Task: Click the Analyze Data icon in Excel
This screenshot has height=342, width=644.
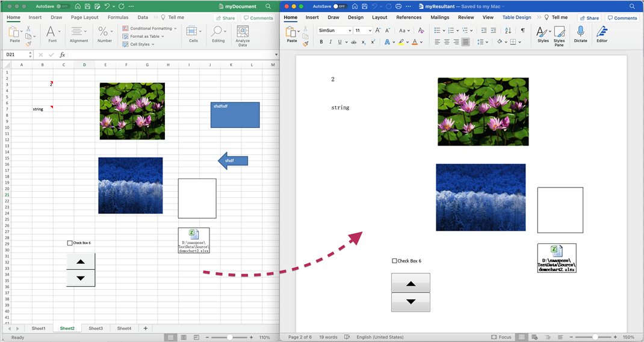Action: click(243, 32)
